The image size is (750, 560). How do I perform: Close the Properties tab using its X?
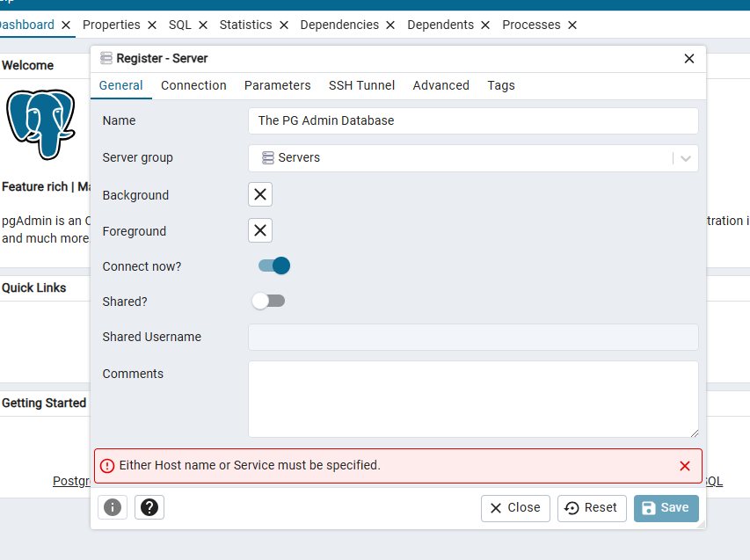pos(152,25)
